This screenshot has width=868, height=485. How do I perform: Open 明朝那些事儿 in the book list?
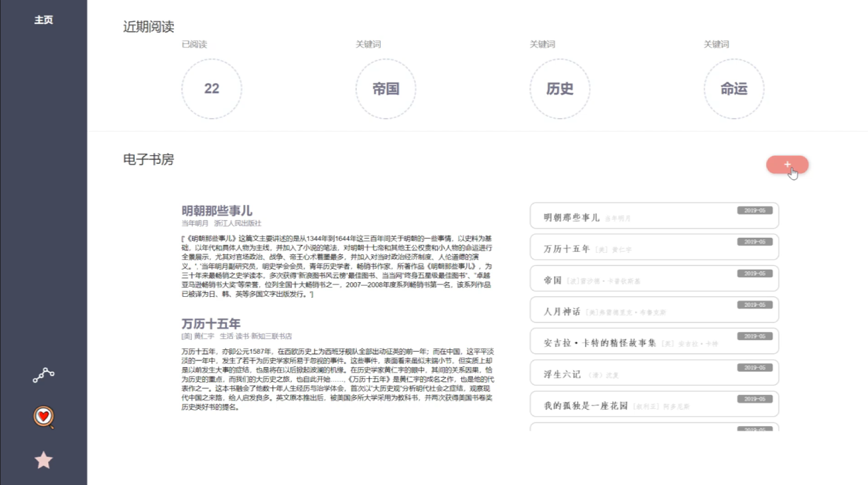tap(654, 216)
